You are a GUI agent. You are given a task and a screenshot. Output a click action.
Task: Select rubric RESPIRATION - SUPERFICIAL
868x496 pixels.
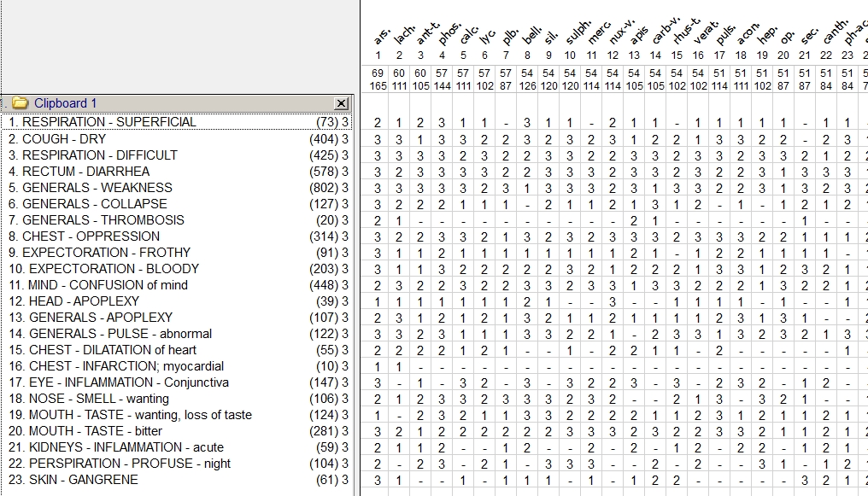coord(177,122)
